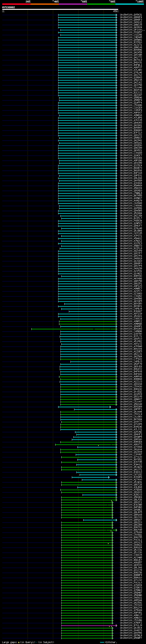Select hit label UniRef100_Q69SV0
The height and width of the screenshot is (644, 146).
coord(131,565)
